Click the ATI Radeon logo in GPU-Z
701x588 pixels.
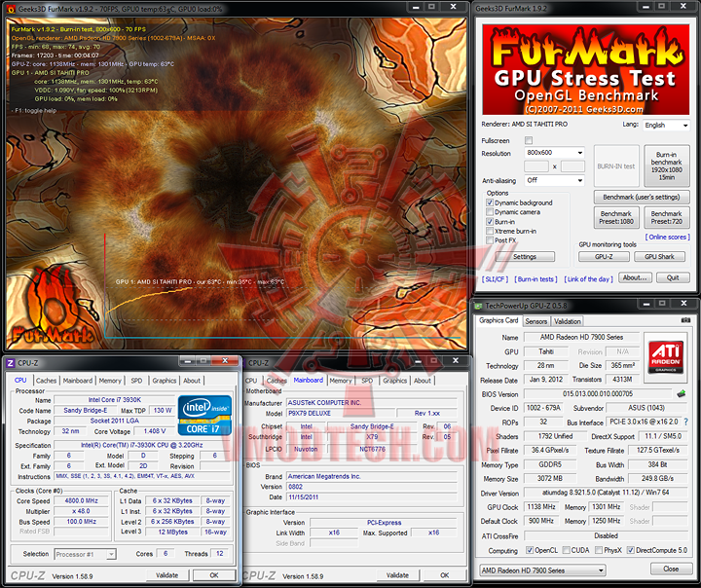[x=666, y=357]
